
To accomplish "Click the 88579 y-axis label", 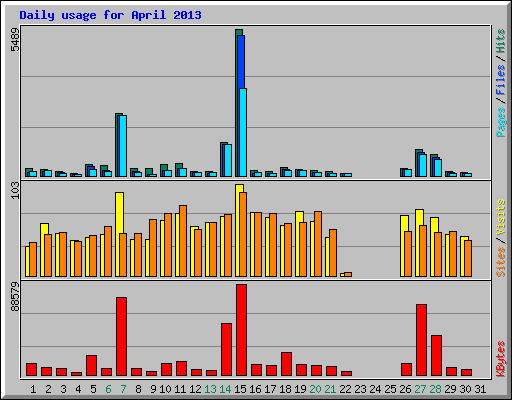I will coord(15,297).
